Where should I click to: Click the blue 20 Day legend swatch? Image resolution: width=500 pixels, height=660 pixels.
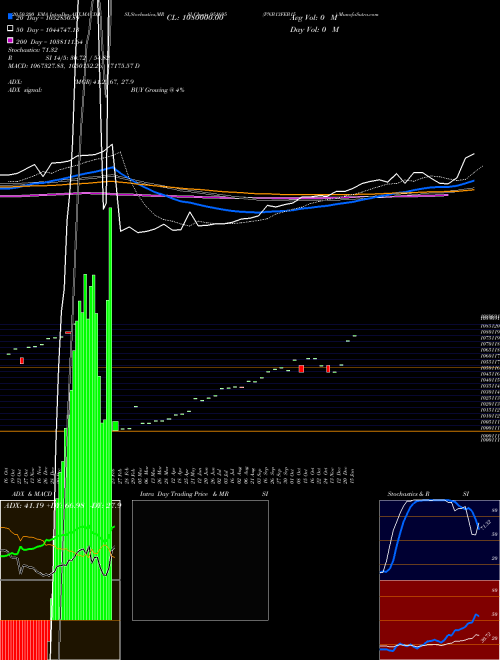[x=10, y=18]
